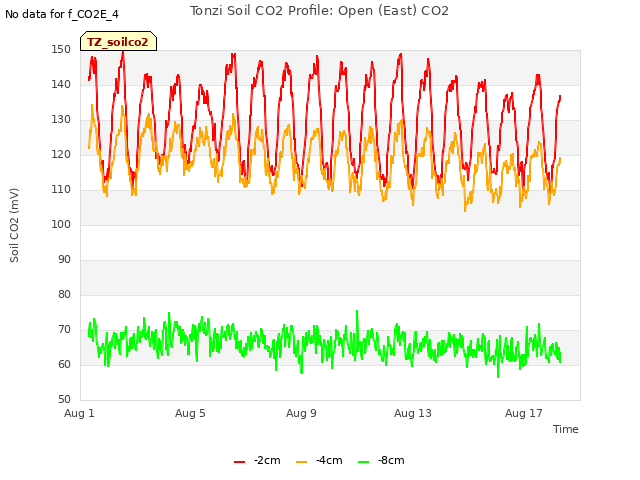Click the 110 y-axis tick value

point(61,189)
